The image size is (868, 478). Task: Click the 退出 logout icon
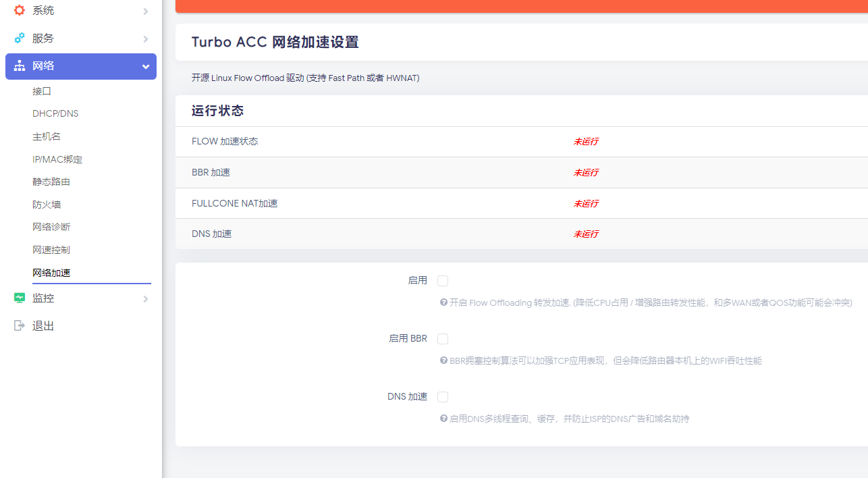pos(20,325)
